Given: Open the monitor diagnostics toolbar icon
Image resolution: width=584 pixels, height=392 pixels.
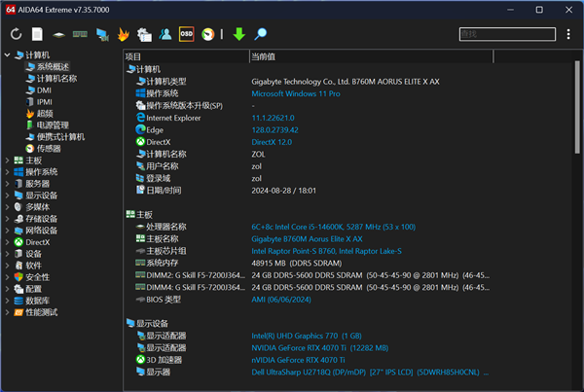Looking at the screenshot, I should click(x=102, y=35).
